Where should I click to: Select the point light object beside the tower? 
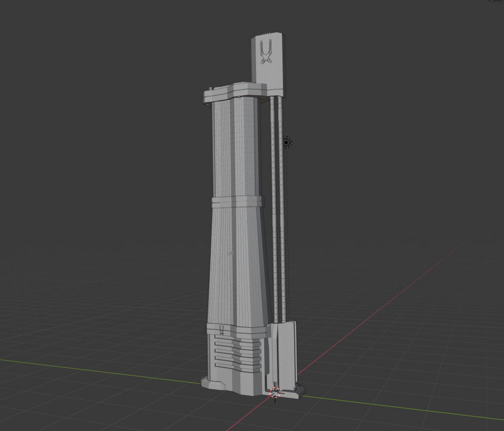click(287, 142)
